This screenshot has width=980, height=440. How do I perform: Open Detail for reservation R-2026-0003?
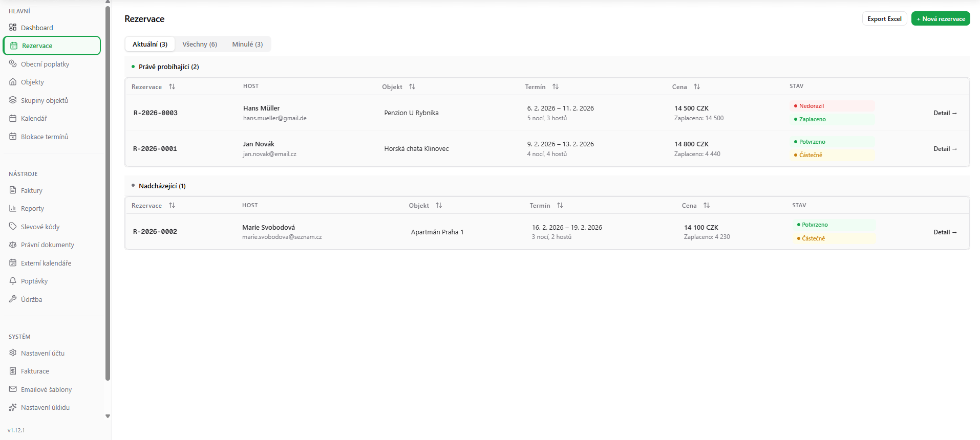tap(945, 113)
